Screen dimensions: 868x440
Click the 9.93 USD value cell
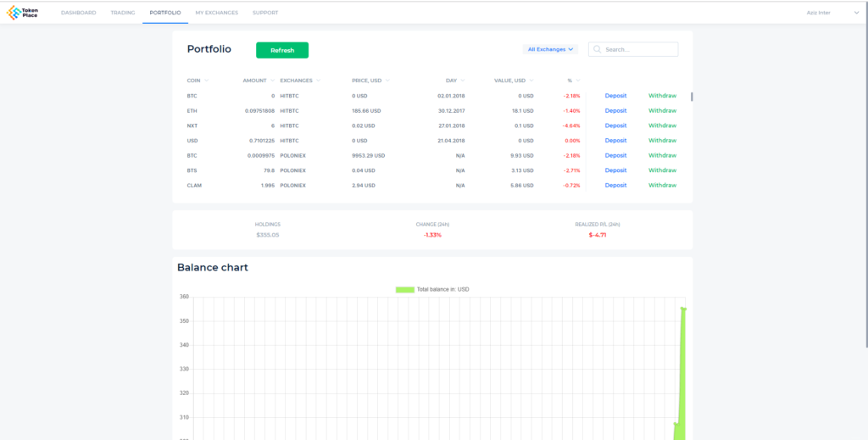[x=522, y=155]
